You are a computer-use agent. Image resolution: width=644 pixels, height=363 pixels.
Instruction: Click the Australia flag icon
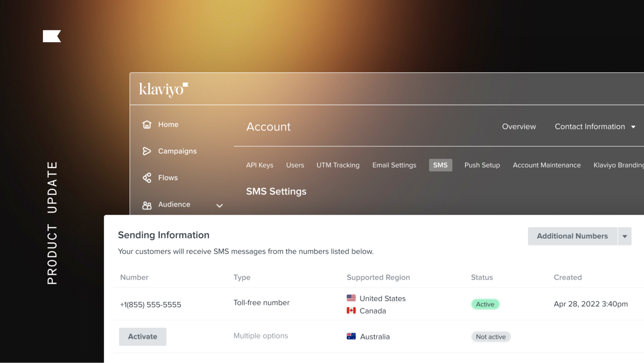351,336
